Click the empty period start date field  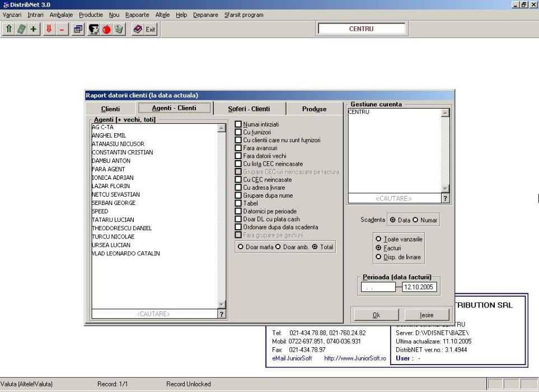pos(378,287)
